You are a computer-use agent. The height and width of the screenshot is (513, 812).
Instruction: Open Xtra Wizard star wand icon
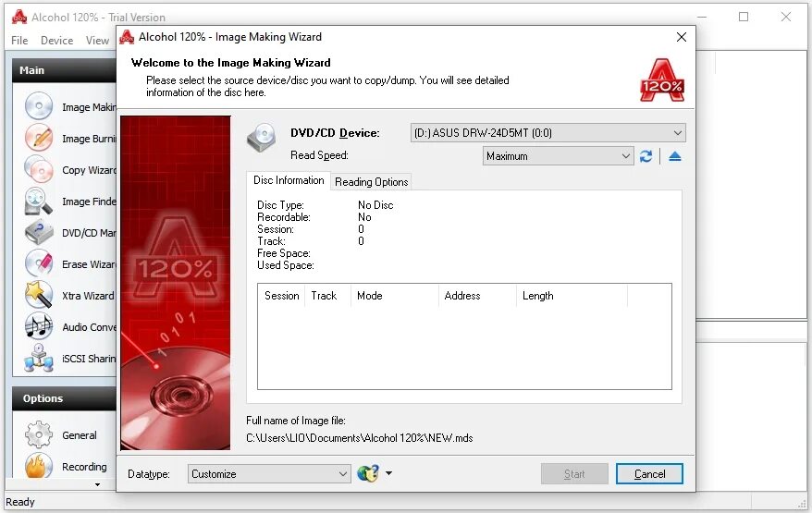click(x=39, y=295)
